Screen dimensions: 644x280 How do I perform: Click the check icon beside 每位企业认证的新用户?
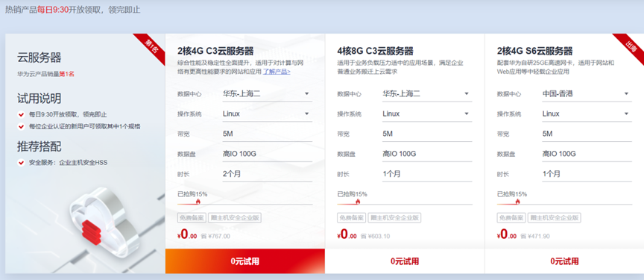coord(22,127)
